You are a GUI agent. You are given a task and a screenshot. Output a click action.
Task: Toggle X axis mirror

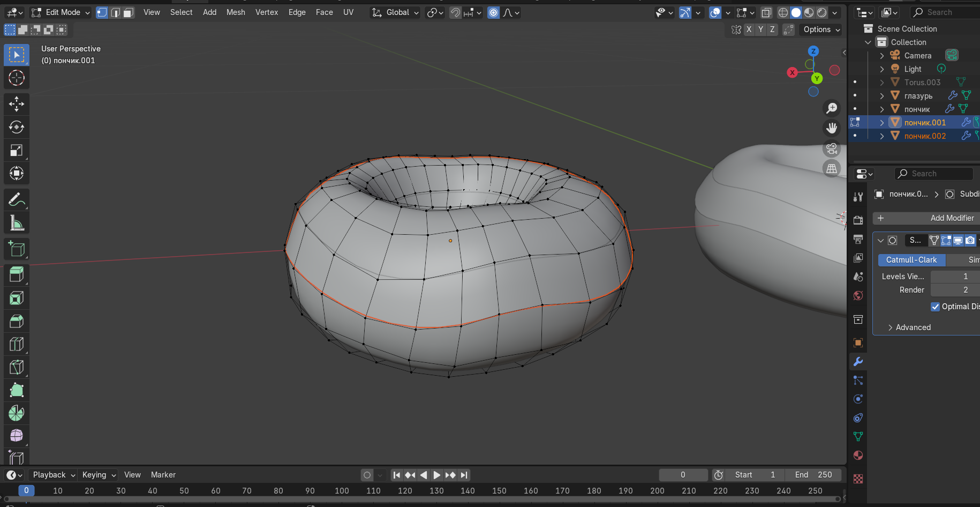(x=749, y=29)
